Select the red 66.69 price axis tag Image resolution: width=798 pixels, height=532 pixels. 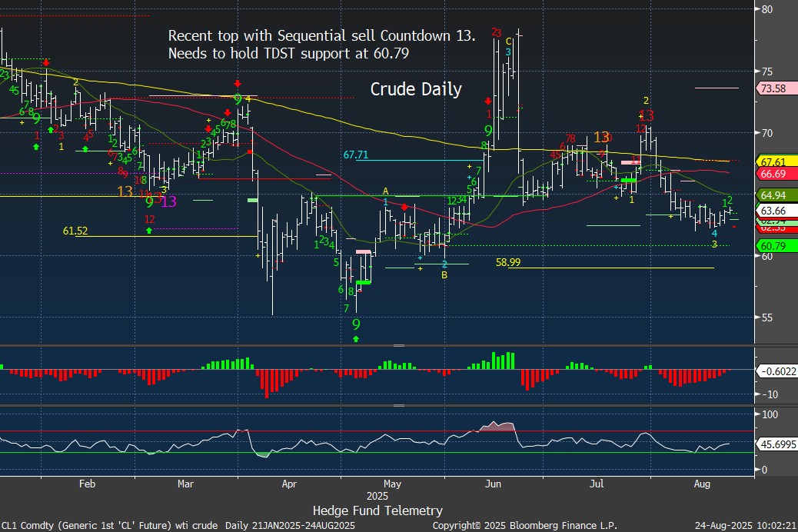click(775, 175)
